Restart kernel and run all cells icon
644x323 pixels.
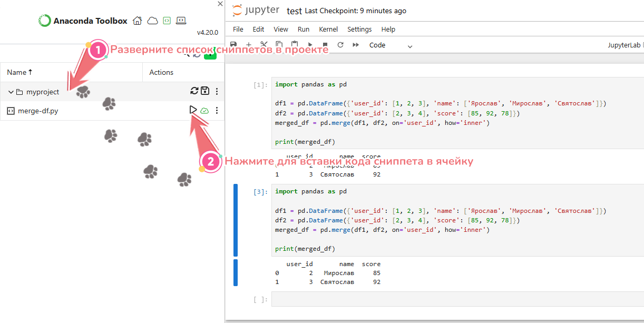(356, 45)
